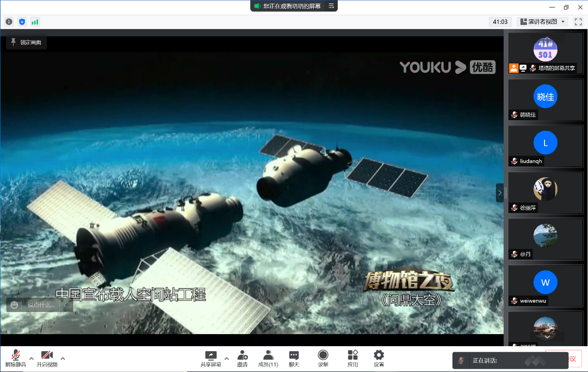The width and height of the screenshot is (588, 372).
Task: Open the 演讲者视图 view dropdown
Action: point(542,22)
